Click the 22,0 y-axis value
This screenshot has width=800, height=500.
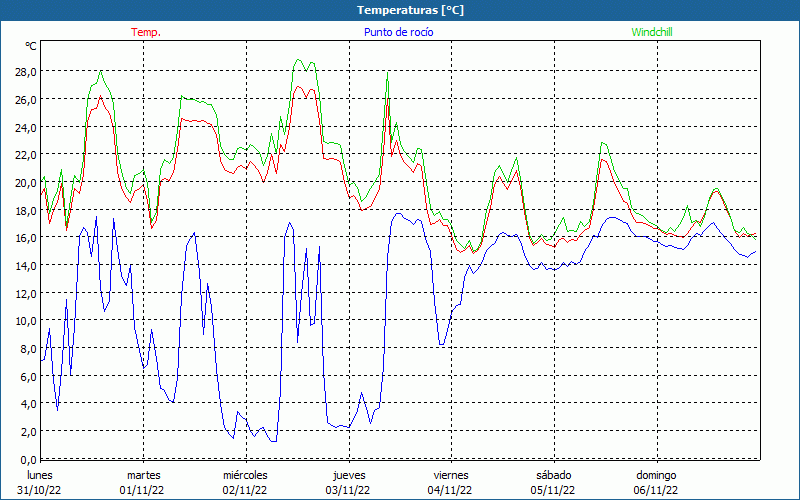pos(26,155)
